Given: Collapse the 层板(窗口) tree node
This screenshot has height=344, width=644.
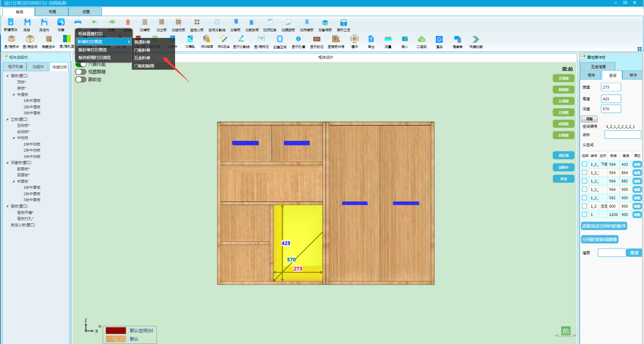Looking at the screenshot, I should pos(7,76).
